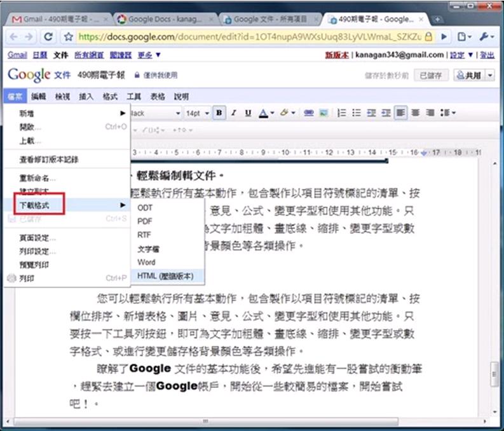
Task: Select right align button
Action: click(430, 113)
